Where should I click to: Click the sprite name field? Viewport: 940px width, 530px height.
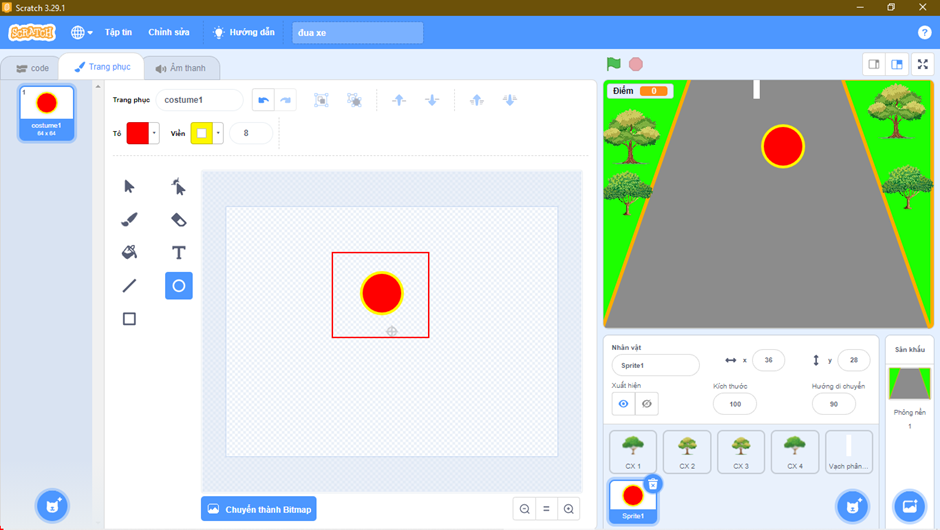655,365
